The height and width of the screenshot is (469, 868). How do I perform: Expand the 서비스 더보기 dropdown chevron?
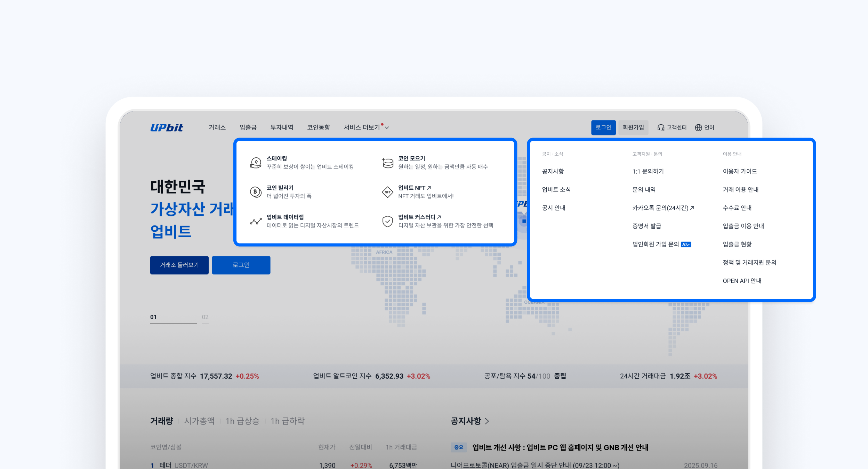coord(387,128)
